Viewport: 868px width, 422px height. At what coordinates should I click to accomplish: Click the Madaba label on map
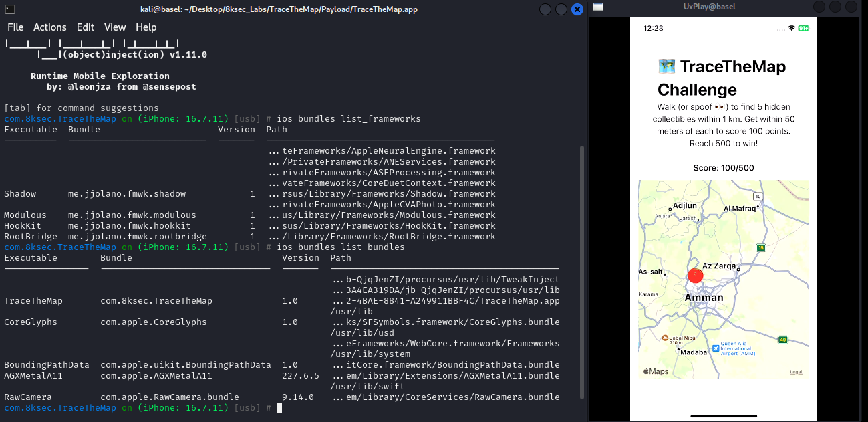tap(694, 353)
